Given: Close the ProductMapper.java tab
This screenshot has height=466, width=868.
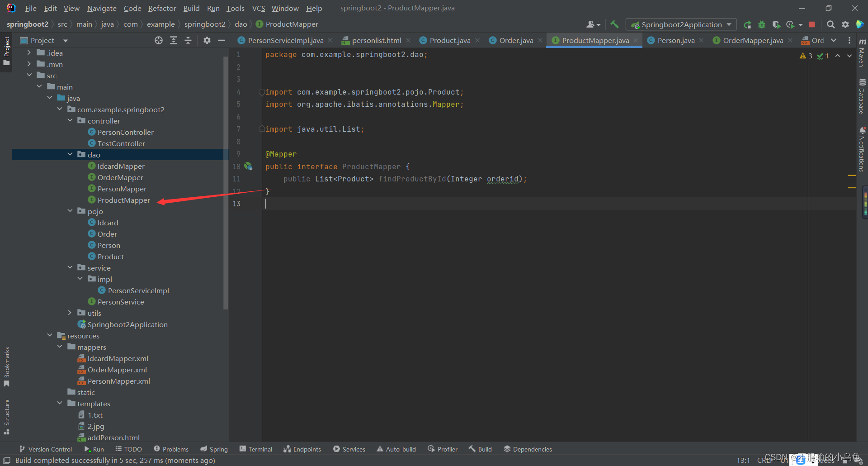Looking at the screenshot, I should click(x=636, y=40).
